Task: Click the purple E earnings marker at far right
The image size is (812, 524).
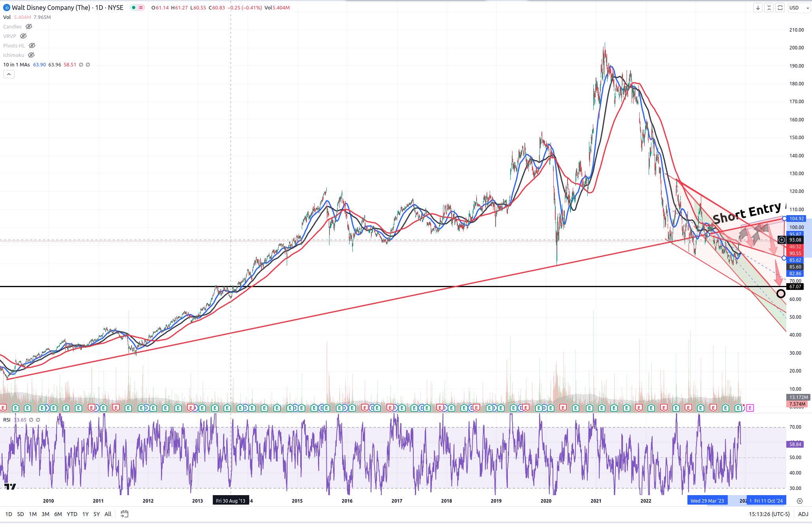Action: click(x=750, y=408)
